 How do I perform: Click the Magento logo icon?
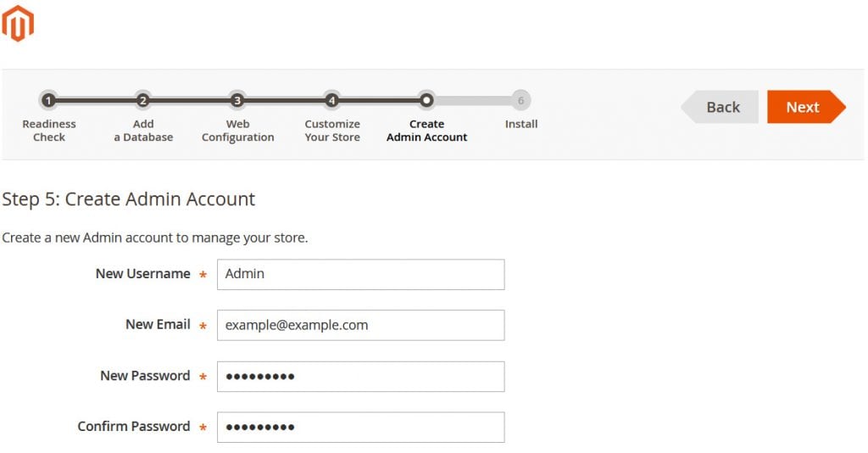coord(18,23)
